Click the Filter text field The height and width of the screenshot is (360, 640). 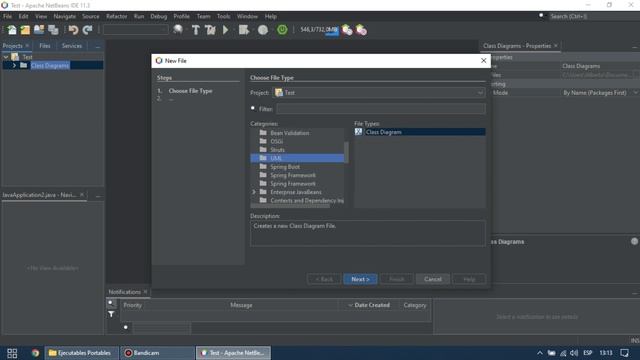pyautogui.click(x=381, y=109)
